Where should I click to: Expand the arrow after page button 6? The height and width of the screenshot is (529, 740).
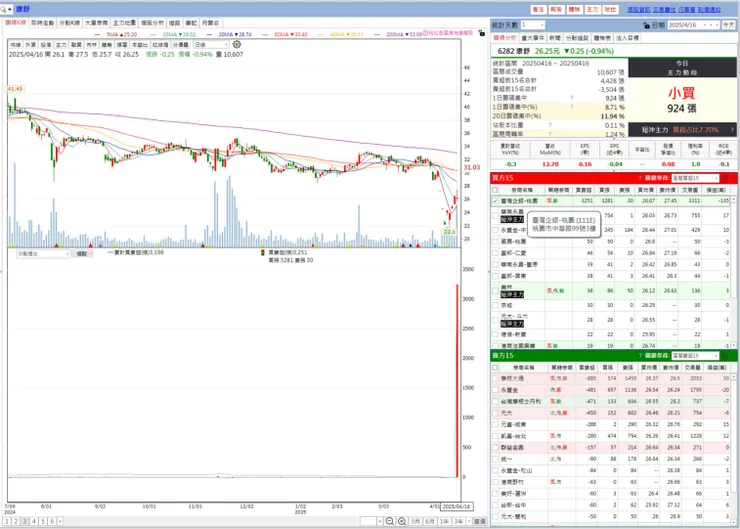[60, 521]
